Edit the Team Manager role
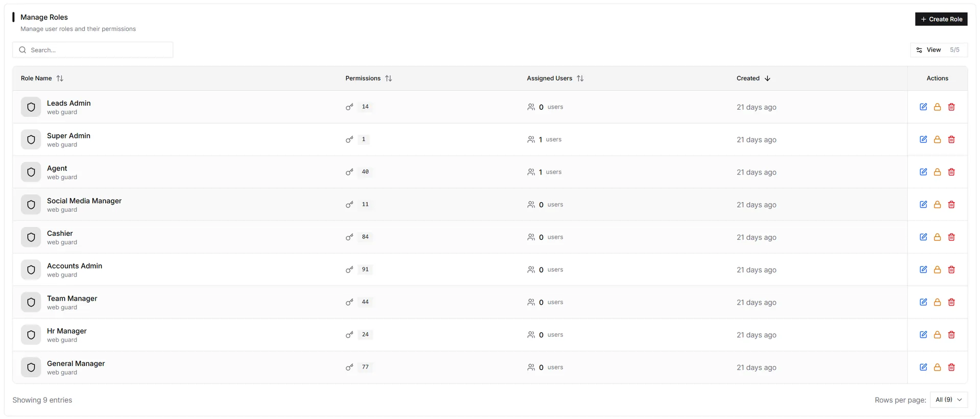 tap(923, 302)
